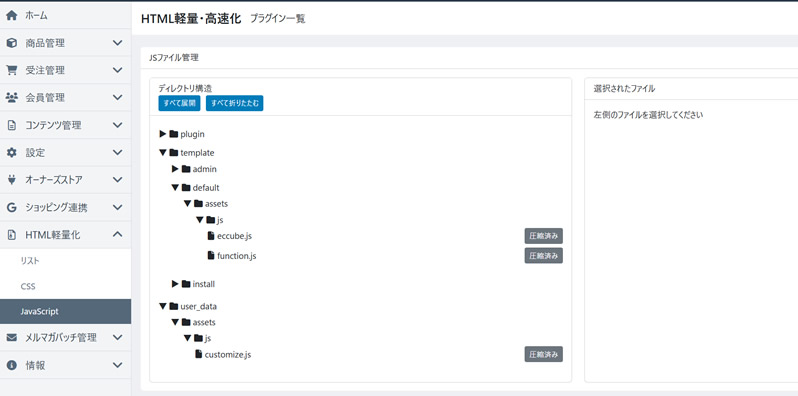Screen dimensions: 798x396
Task: Expand the 商品管理 menu chevron
Action: (x=118, y=43)
